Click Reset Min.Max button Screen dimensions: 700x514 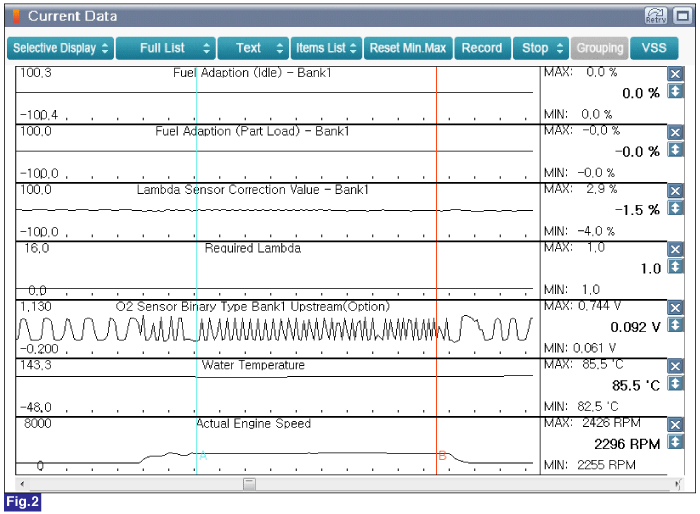[408, 48]
